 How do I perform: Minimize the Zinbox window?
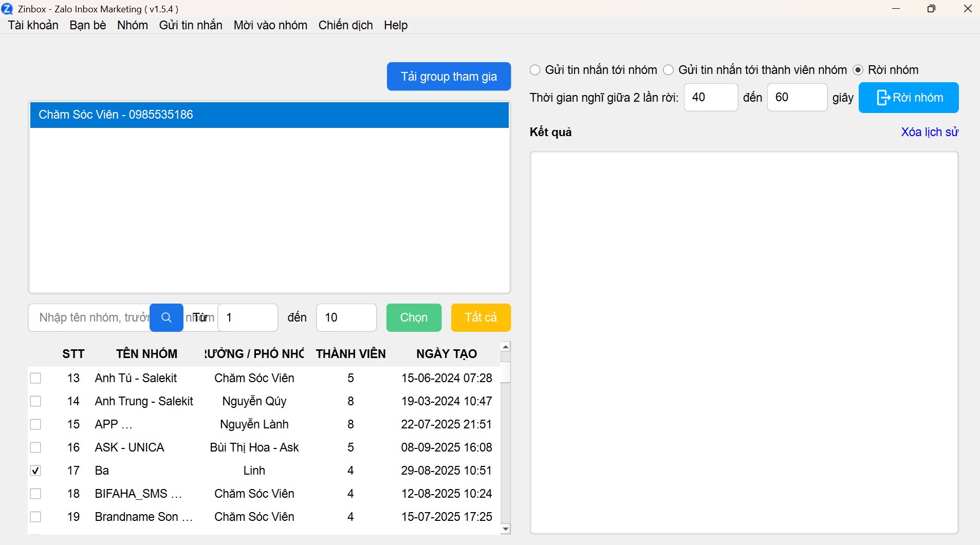(896, 9)
